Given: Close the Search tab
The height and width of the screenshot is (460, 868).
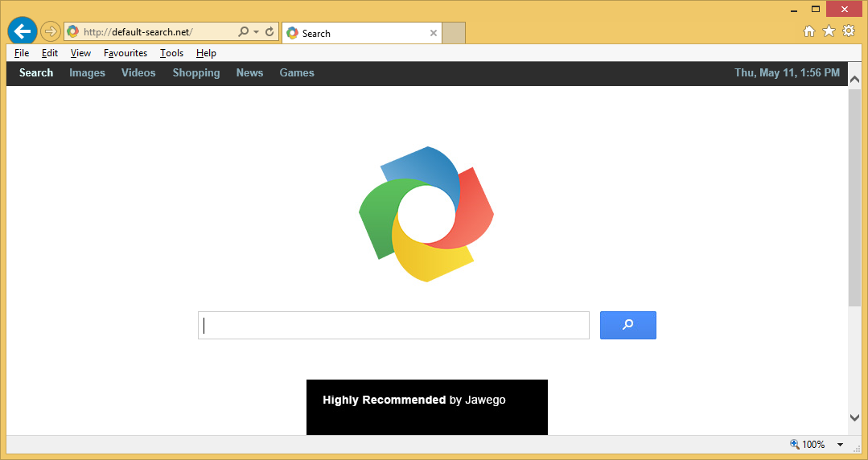Looking at the screenshot, I should tap(434, 33).
